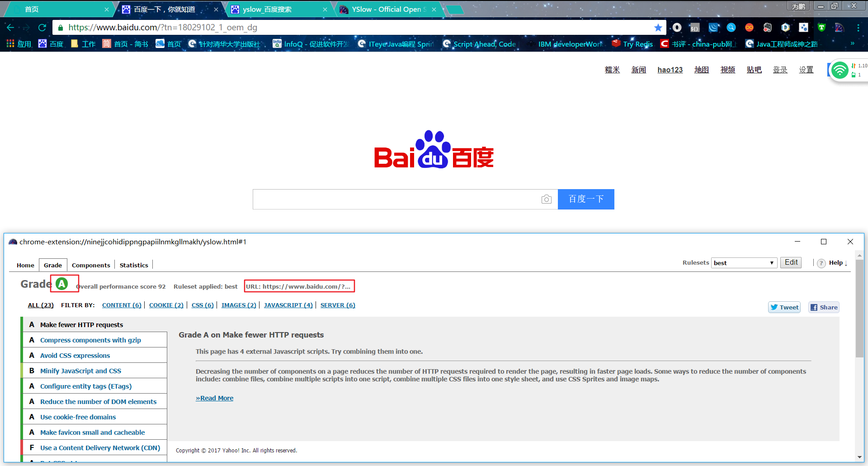Viewport: 868px width, 466px height.
Task: Open the Rulesets dropdown showing best
Action: point(744,263)
